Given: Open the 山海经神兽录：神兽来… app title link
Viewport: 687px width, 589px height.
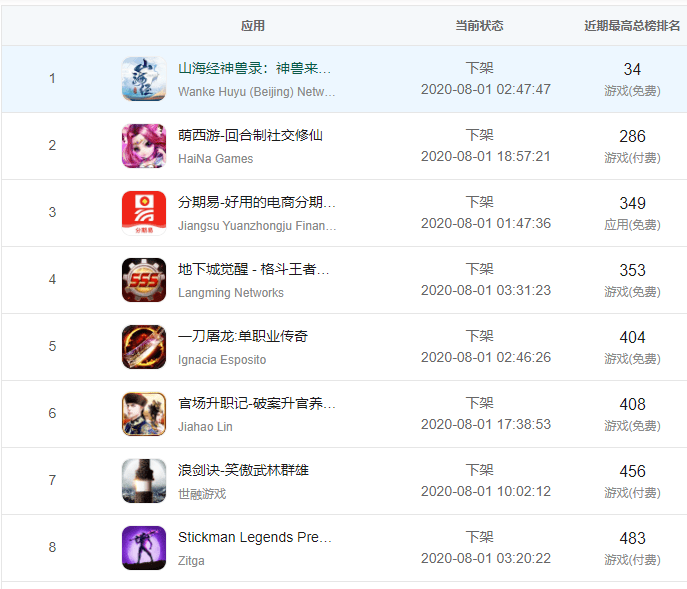Looking at the screenshot, I should coord(254,68).
